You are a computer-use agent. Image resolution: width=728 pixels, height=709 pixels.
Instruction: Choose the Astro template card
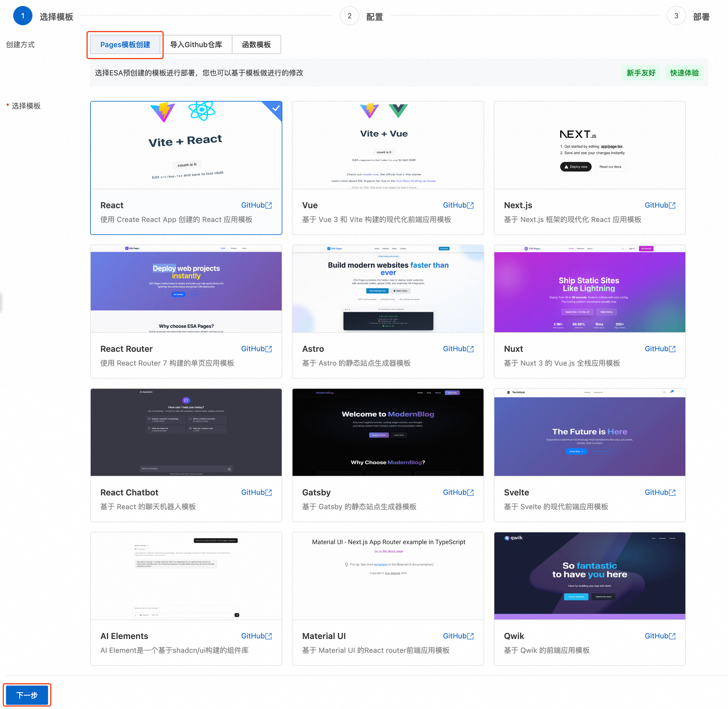tap(387, 291)
